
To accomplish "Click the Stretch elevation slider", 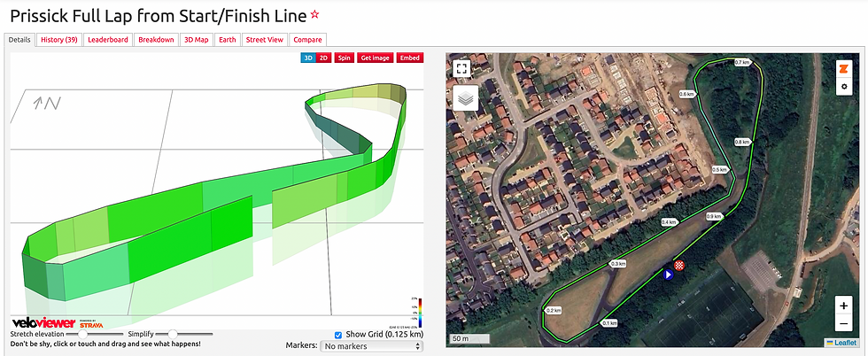I will click(96, 335).
